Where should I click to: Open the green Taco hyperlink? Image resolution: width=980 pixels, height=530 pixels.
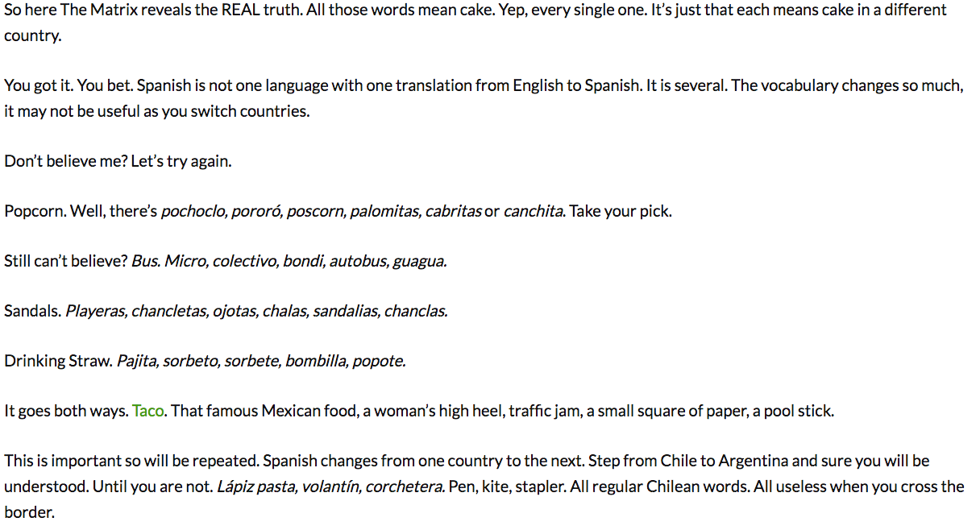click(149, 412)
